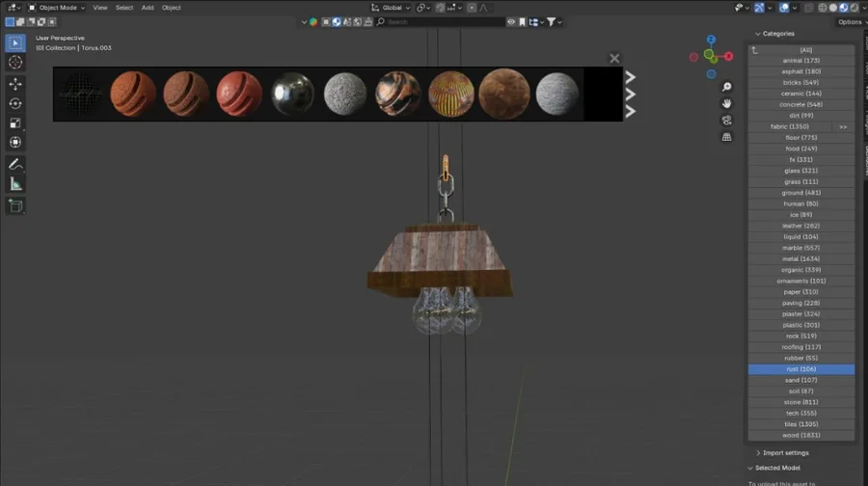Select the 3D Cursor tool
This screenshot has width=868, height=486.
pyautogui.click(x=14, y=62)
